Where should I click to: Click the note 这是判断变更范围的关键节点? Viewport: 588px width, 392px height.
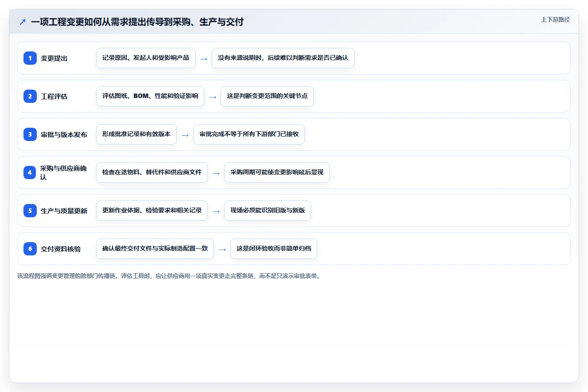pos(267,96)
